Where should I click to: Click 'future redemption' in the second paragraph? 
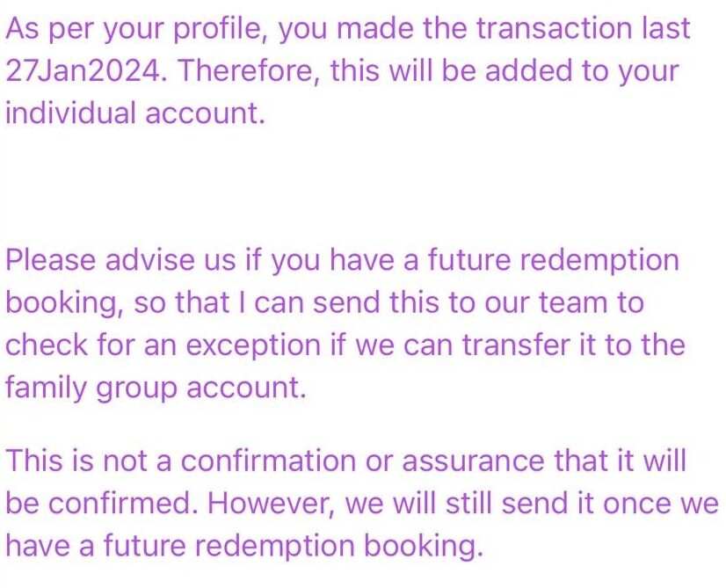[554, 260]
